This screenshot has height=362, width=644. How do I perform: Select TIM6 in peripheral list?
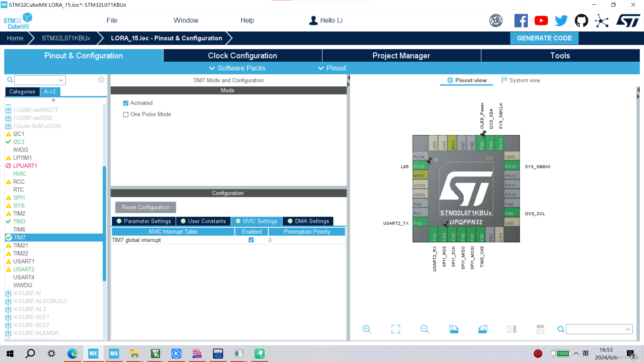click(19, 230)
